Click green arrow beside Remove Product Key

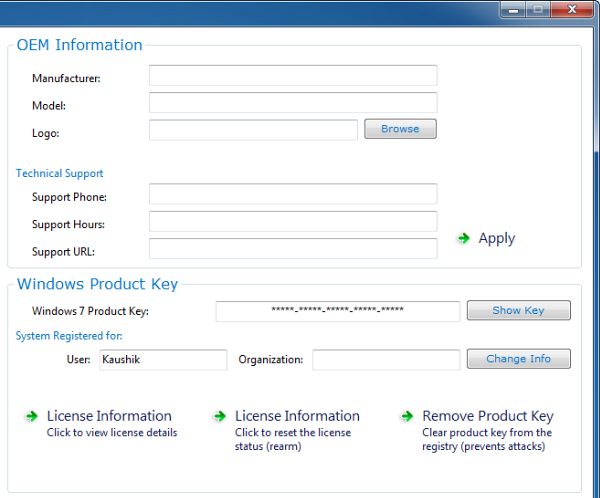pyautogui.click(x=407, y=416)
